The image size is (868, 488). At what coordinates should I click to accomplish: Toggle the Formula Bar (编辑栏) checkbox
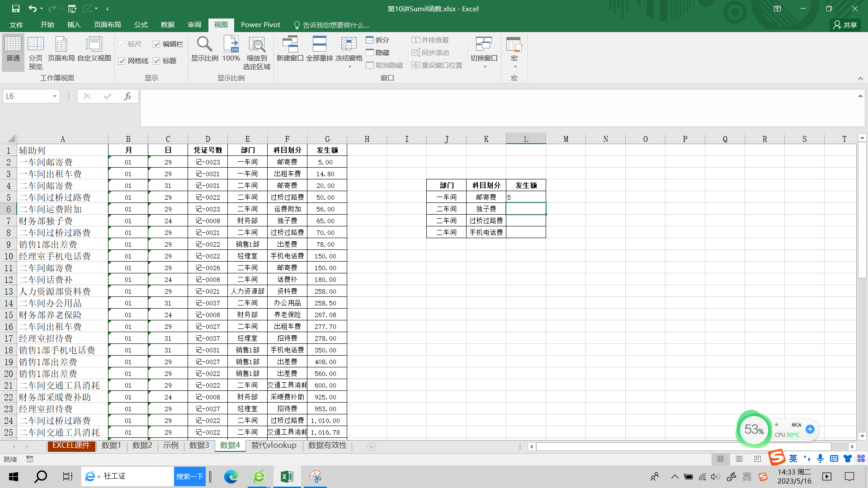(x=156, y=44)
